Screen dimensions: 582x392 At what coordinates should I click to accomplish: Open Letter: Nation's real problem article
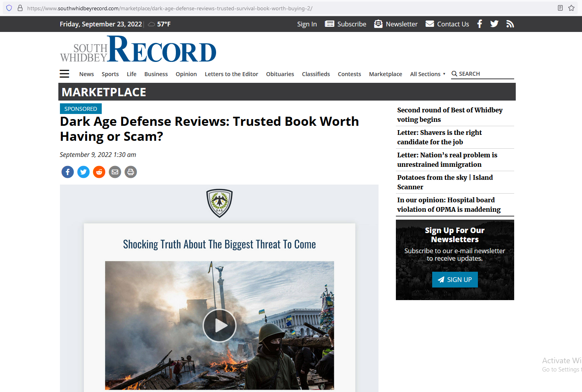point(447,160)
